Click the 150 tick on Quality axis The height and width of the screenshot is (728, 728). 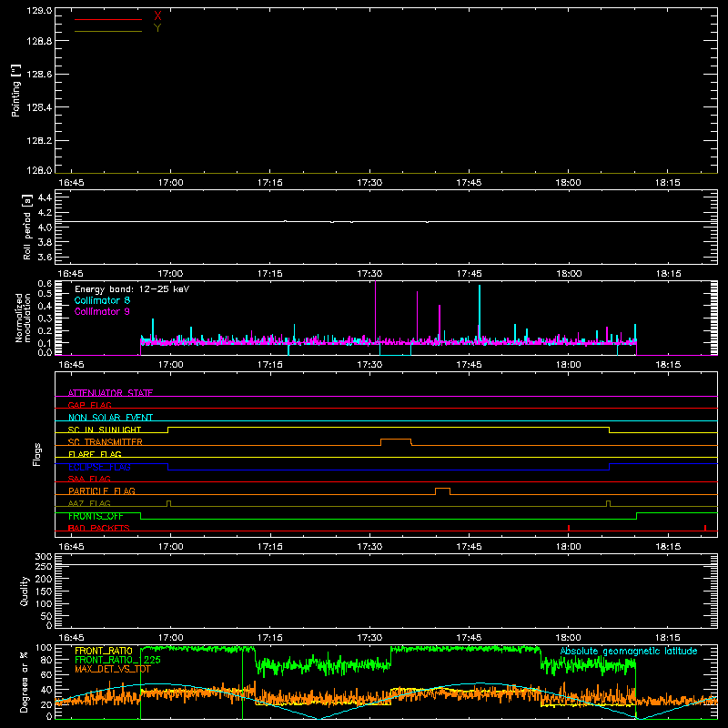pyautogui.click(x=43, y=591)
